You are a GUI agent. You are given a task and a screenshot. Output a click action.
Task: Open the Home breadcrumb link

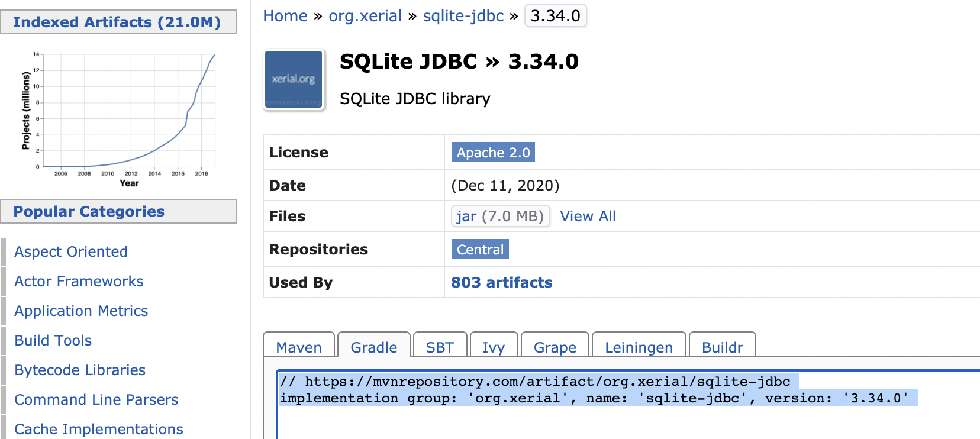coord(285,16)
